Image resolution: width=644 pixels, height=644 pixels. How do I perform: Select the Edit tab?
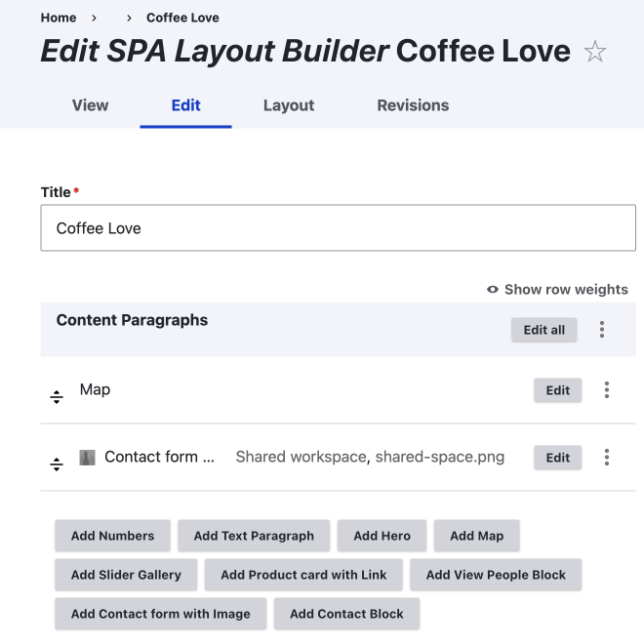(x=185, y=105)
